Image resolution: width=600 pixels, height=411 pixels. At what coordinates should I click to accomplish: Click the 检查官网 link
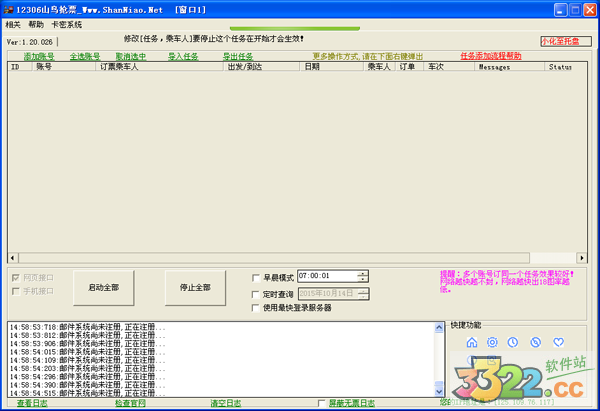pos(130,403)
